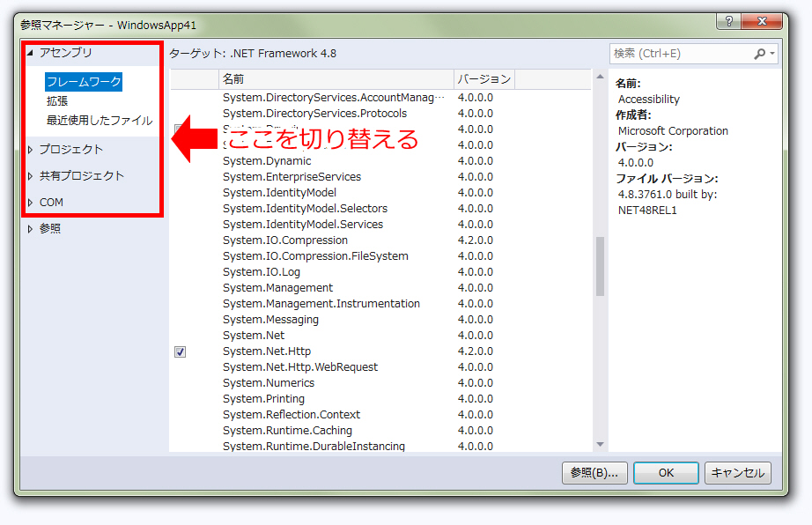
Task: Click the list scrollbar down arrow
Action: pos(601,444)
